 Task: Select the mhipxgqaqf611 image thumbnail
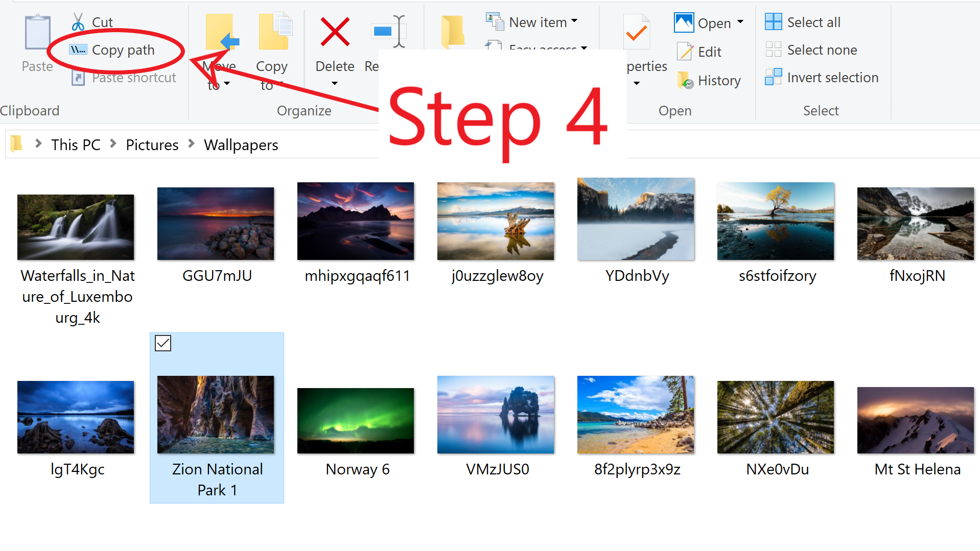pyautogui.click(x=356, y=221)
